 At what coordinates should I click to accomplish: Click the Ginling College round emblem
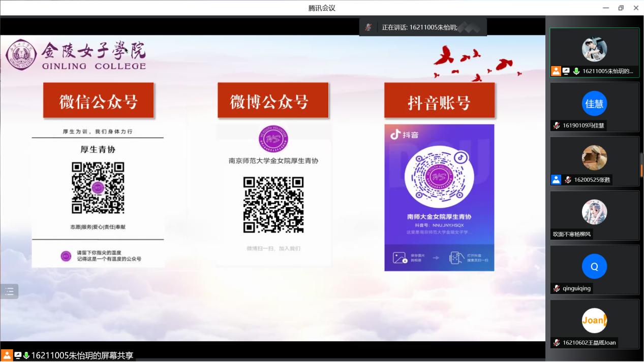click(21, 54)
